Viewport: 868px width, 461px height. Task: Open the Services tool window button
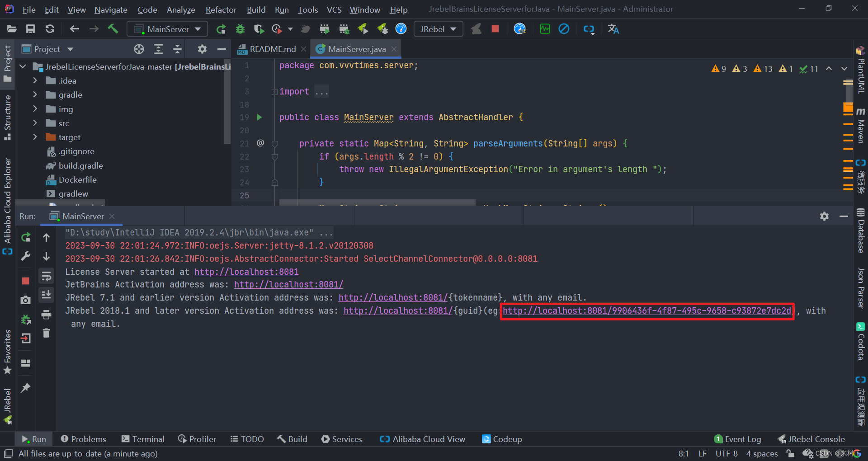[342, 439]
